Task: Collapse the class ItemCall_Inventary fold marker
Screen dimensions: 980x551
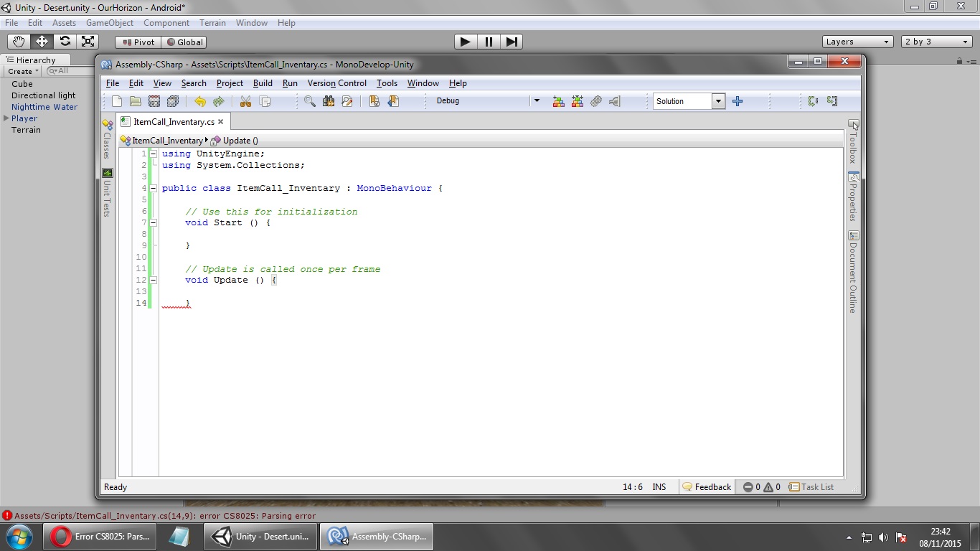Action: coord(154,188)
